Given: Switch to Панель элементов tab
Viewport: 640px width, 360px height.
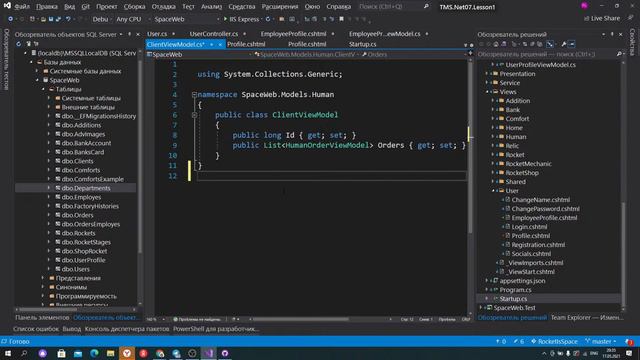Looking at the screenshot, I should (x=42, y=317).
